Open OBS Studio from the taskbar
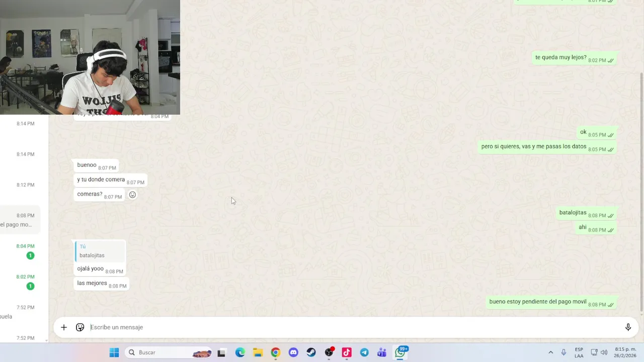Viewport: 644px width, 362px height. (329, 352)
